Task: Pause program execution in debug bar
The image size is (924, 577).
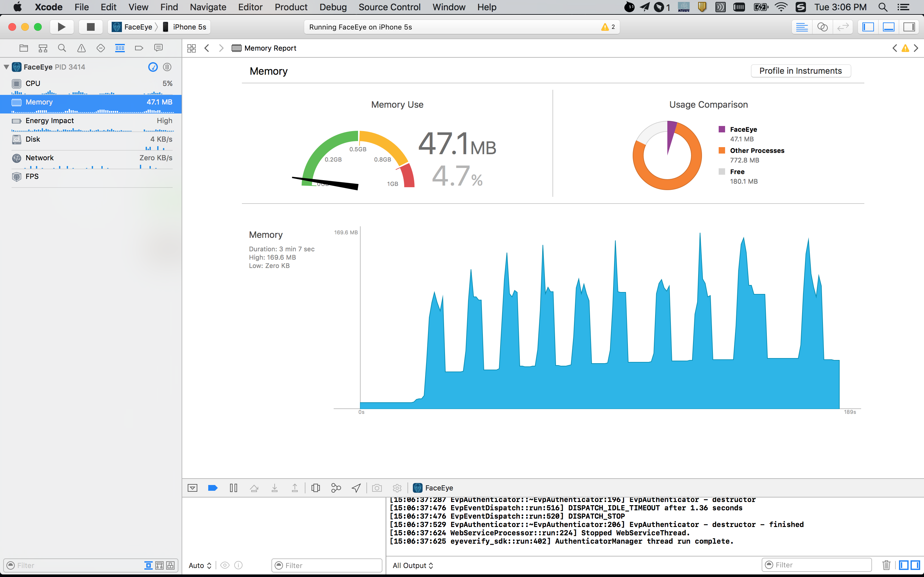Action: coord(233,488)
